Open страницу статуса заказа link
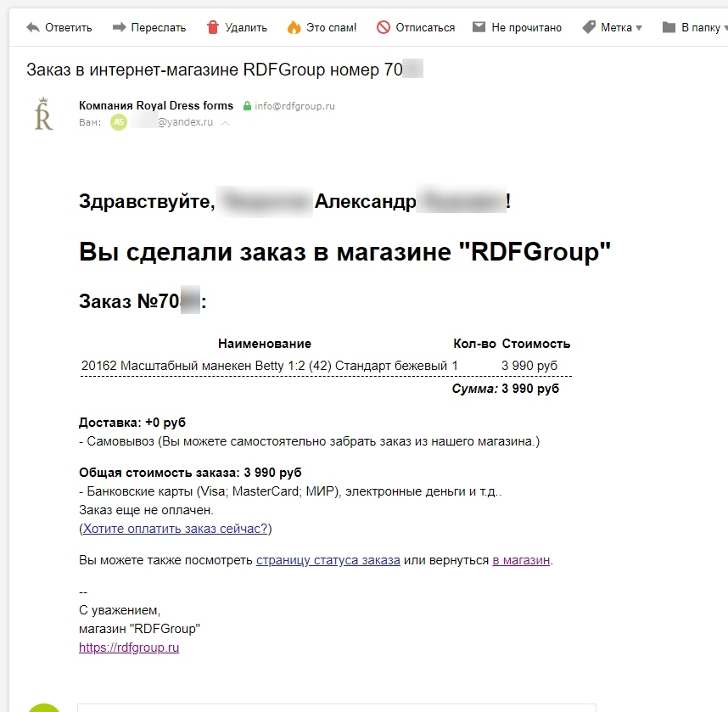Screen dimensions: 728x712 pos(328,560)
